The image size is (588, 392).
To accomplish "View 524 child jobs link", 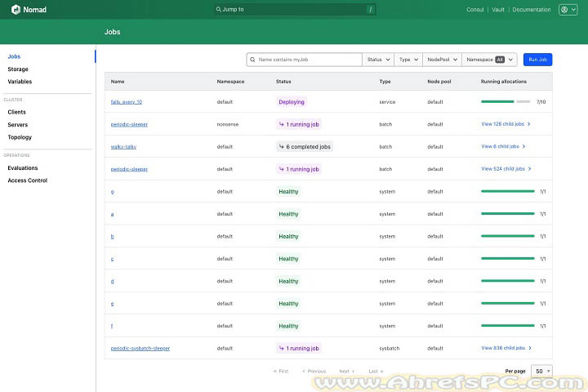I will (x=506, y=169).
